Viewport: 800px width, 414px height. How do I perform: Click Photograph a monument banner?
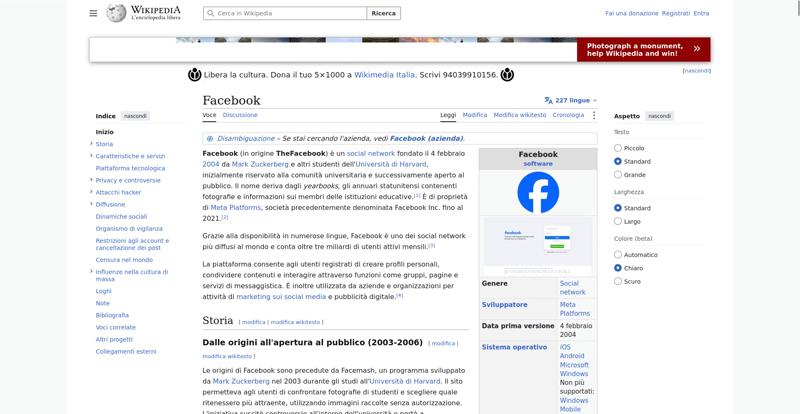point(643,50)
